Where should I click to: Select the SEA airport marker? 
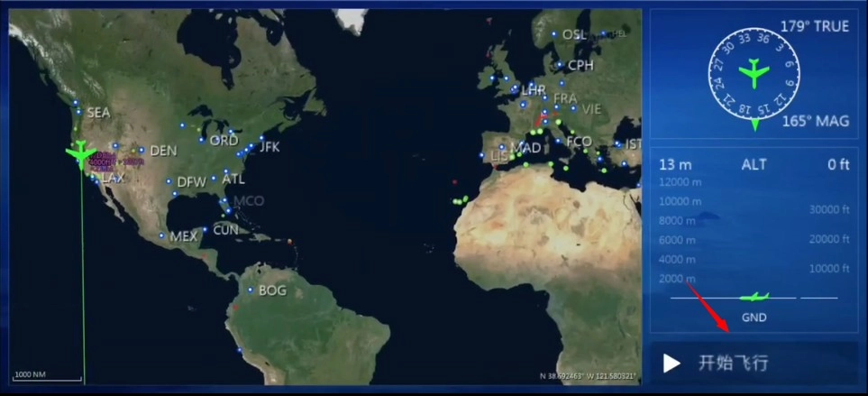pos(79,112)
